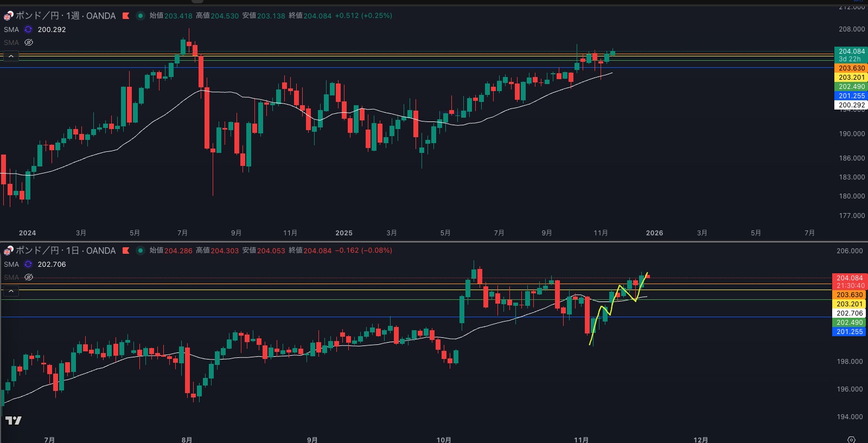Open chart settings gear at bottom-right corner
This screenshot has height=443, width=868.
tap(851, 439)
